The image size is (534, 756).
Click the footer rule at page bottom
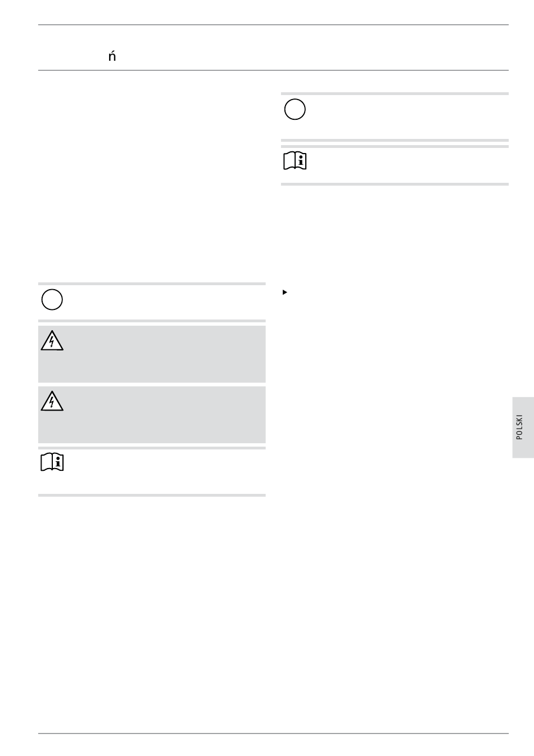point(273,733)
